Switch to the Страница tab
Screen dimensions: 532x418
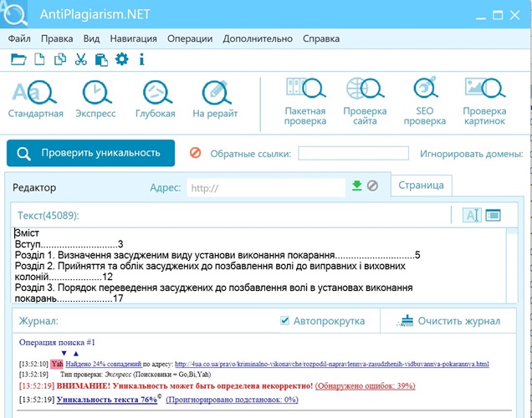pos(421,186)
